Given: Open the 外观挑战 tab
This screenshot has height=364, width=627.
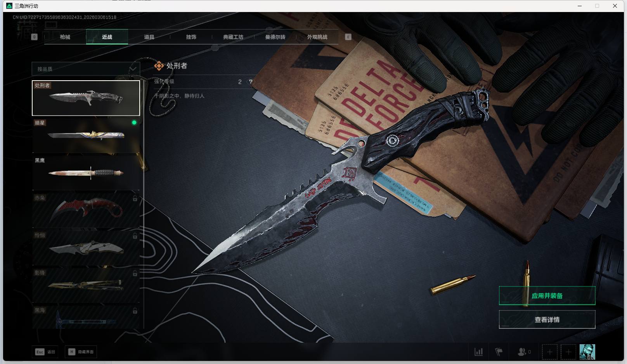Looking at the screenshot, I should tap(317, 37).
